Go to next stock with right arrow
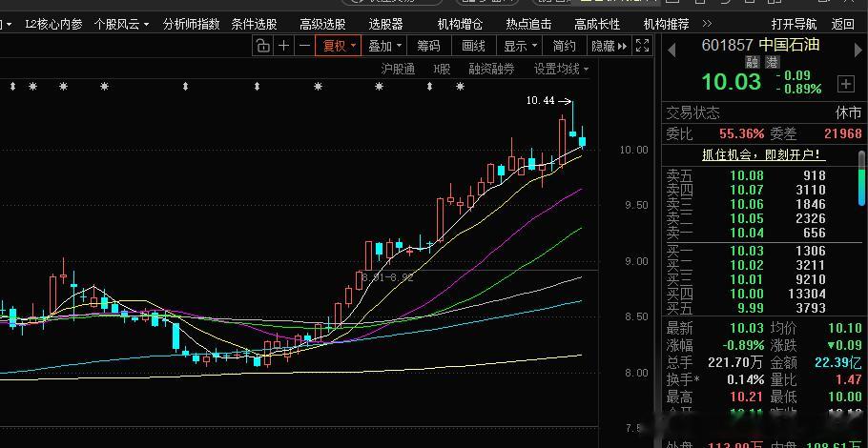The width and height of the screenshot is (868, 448). 859,51
